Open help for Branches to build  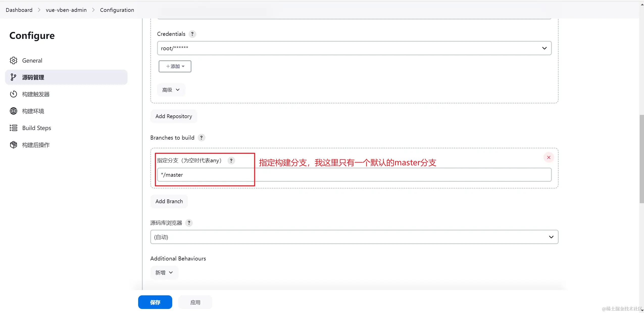[x=201, y=138]
